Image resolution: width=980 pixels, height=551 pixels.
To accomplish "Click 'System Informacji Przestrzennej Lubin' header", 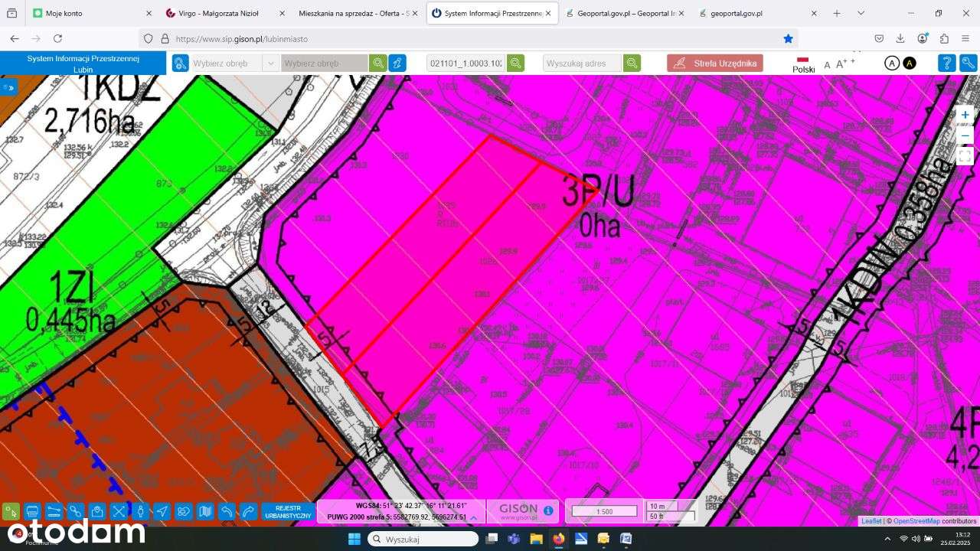I will click(83, 64).
